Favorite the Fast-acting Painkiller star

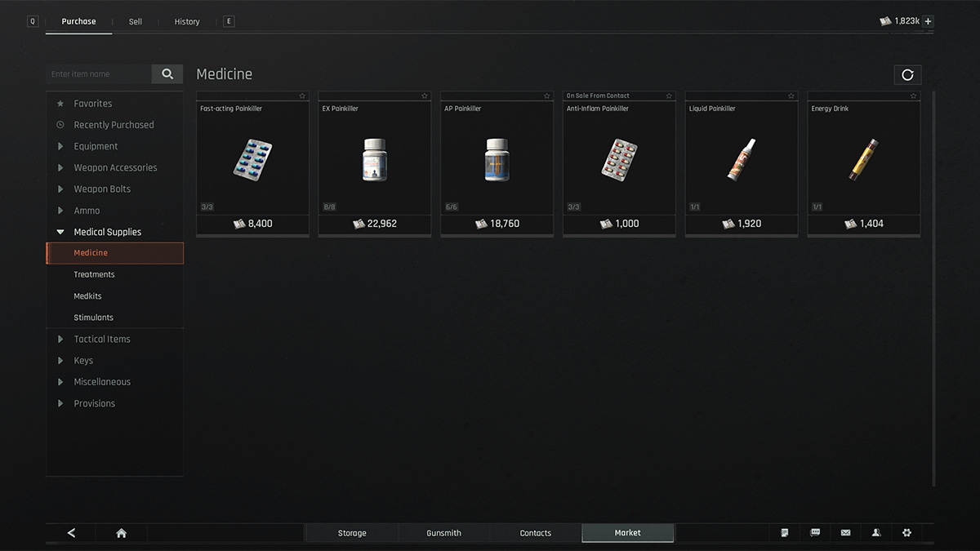click(x=302, y=96)
